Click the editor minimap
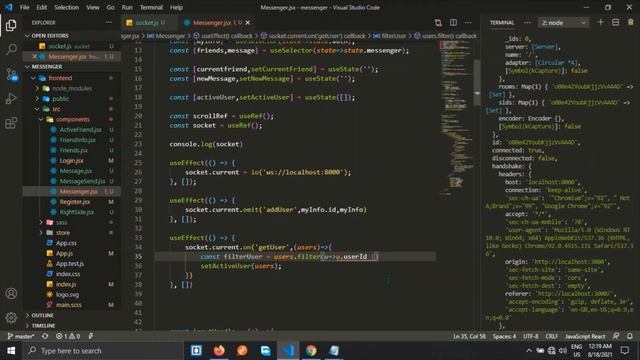640x360 pixels. 456,118
